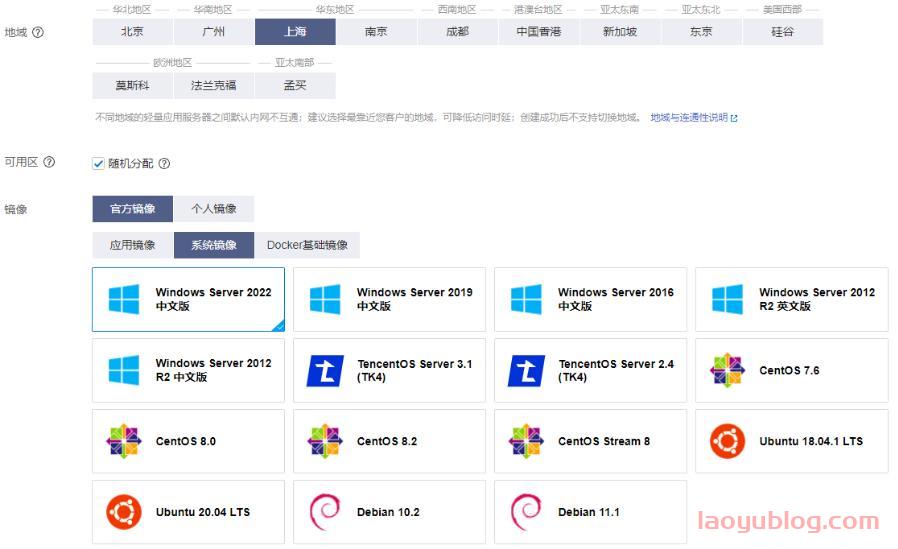Select the 北京 region

click(132, 31)
